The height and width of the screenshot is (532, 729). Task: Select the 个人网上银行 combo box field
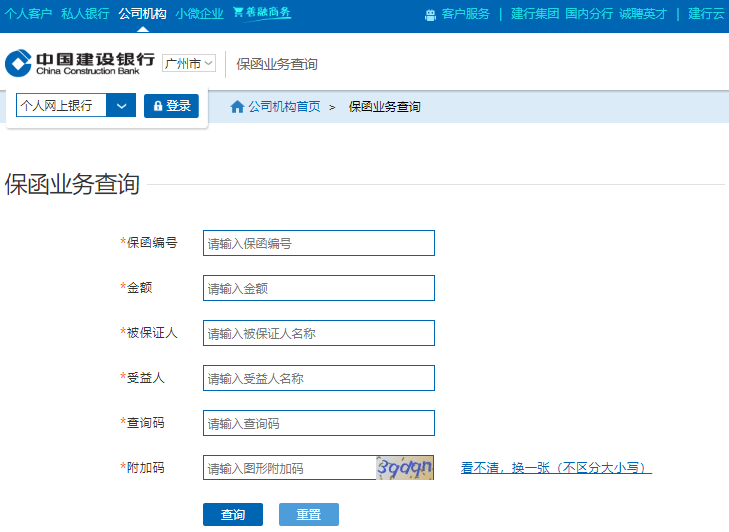click(x=61, y=106)
